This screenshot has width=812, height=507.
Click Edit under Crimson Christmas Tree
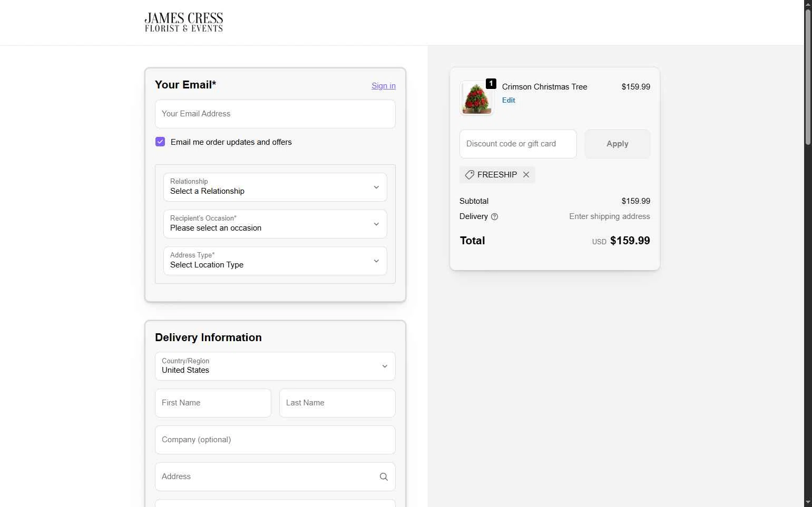[x=508, y=100]
